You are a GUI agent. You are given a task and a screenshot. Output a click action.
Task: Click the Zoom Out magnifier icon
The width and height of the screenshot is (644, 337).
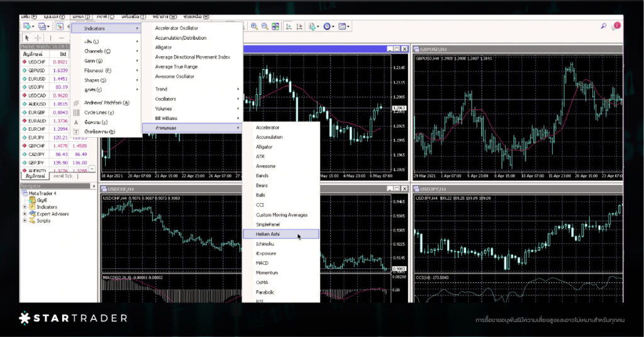click(265, 26)
